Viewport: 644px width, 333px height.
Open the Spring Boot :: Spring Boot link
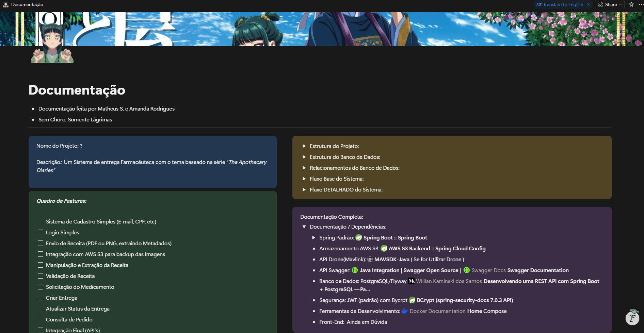(395, 237)
